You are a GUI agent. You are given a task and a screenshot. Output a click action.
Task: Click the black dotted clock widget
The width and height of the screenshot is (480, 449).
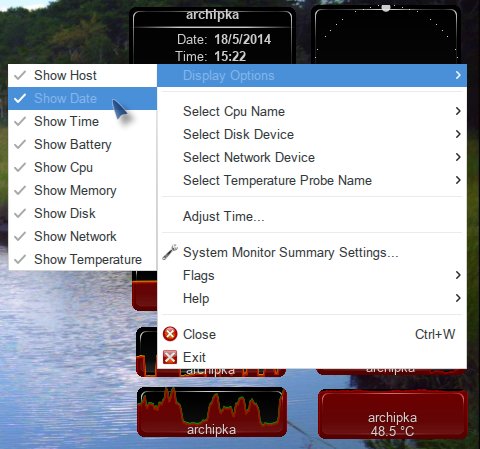tap(386, 35)
